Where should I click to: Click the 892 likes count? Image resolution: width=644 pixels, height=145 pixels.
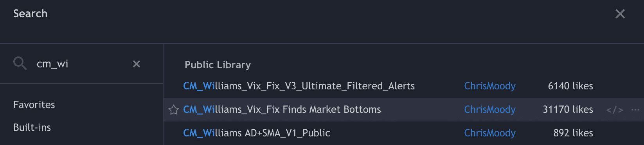click(573, 133)
